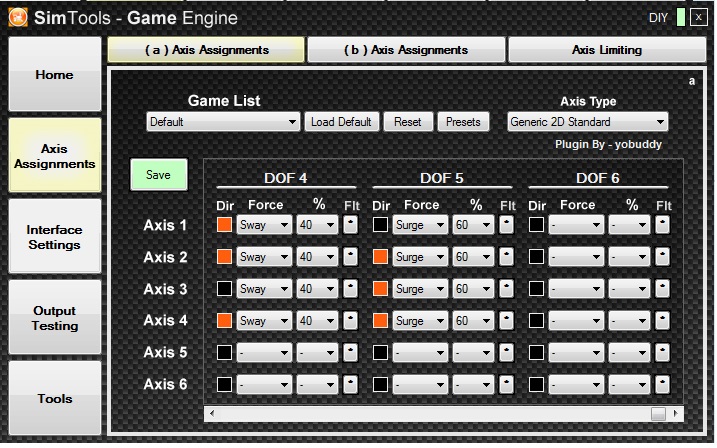Screen dimensions: 717x448
Task: Click the Presets button
Action: (x=463, y=122)
